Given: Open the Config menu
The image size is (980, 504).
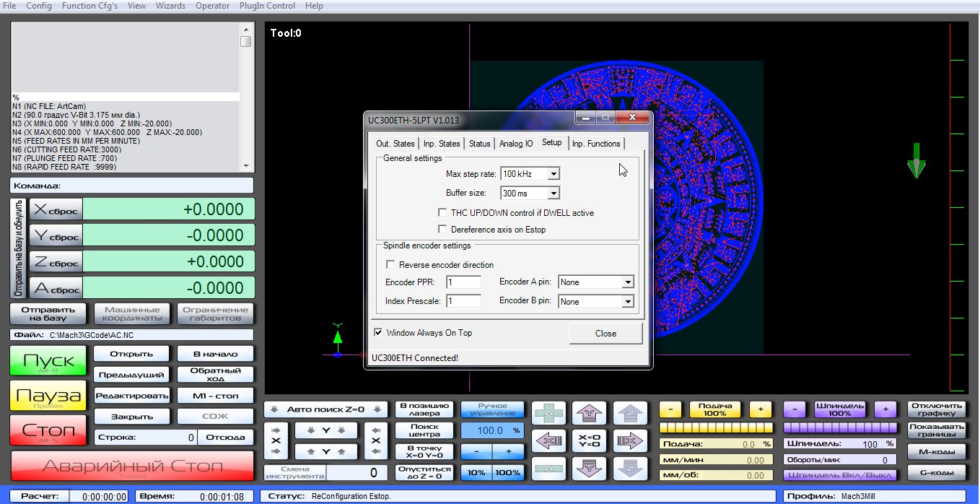Looking at the screenshot, I should pos(38,6).
